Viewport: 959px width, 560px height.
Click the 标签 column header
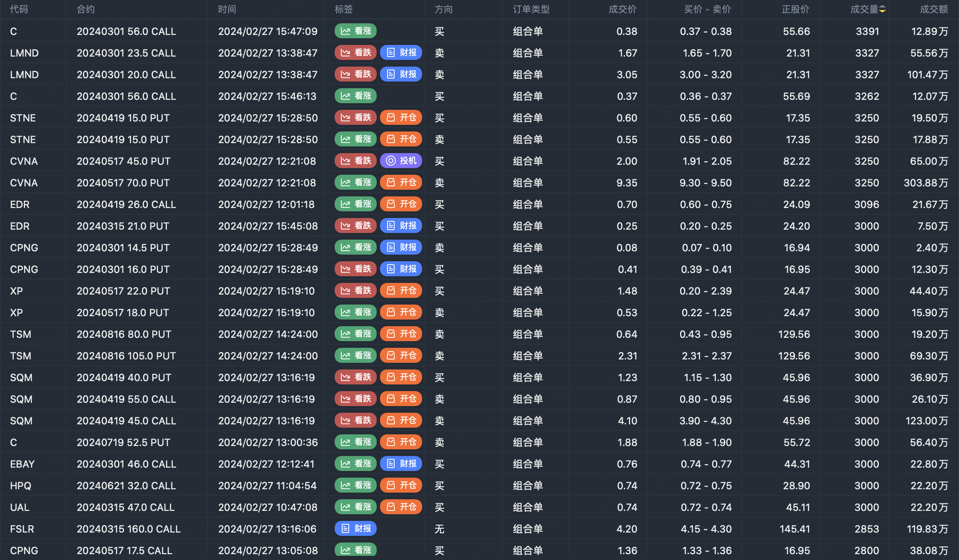(343, 9)
